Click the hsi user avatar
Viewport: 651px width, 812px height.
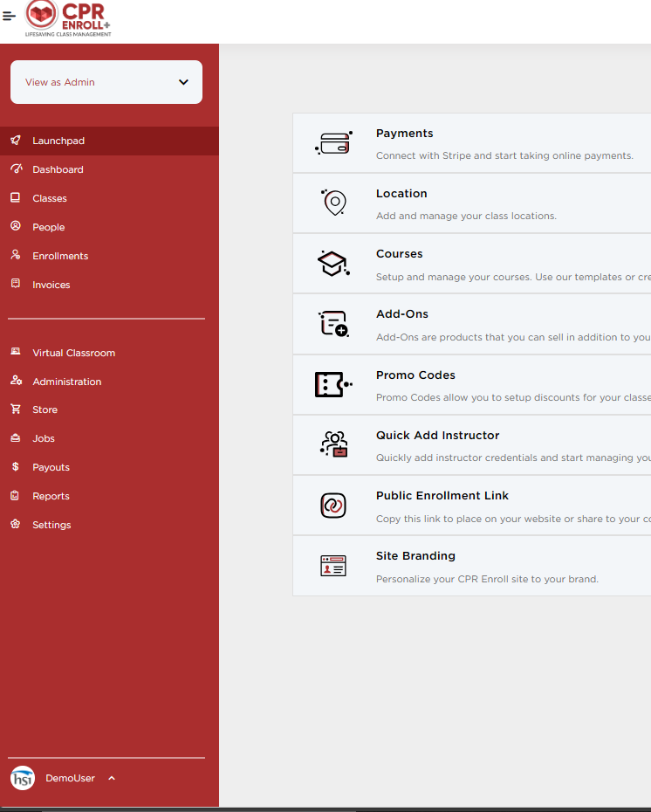tap(22, 778)
